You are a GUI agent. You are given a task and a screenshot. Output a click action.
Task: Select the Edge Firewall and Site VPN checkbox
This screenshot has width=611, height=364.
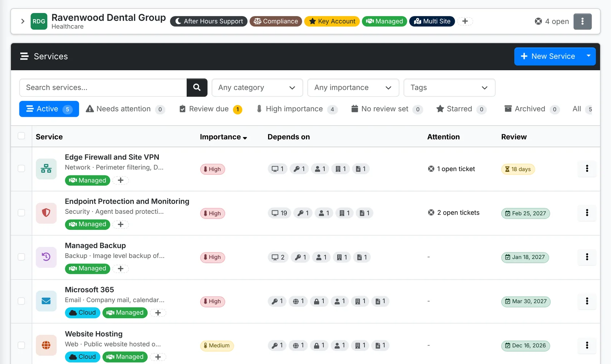pos(21,168)
